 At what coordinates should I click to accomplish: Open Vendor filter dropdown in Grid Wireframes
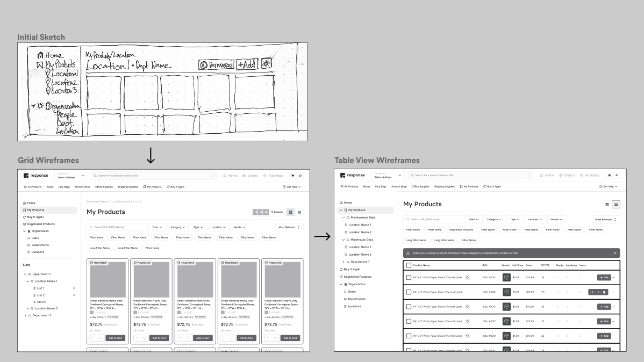pyautogui.click(x=240, y=227)
